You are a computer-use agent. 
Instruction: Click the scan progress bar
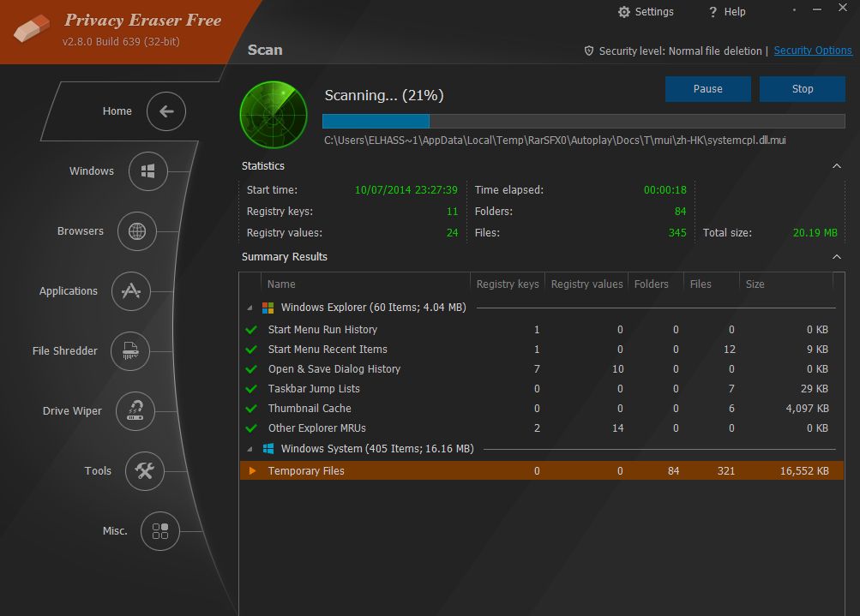[584, 121]
